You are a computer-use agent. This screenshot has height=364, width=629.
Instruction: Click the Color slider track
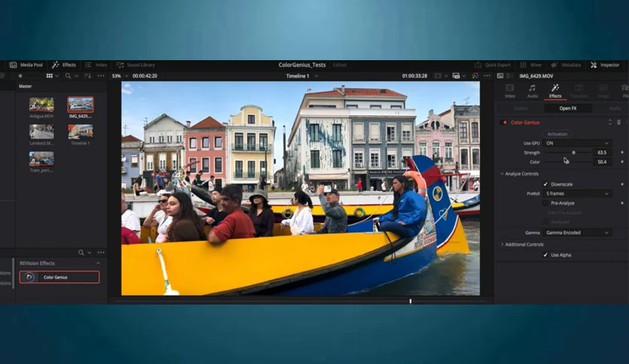(x=567, y=162)
